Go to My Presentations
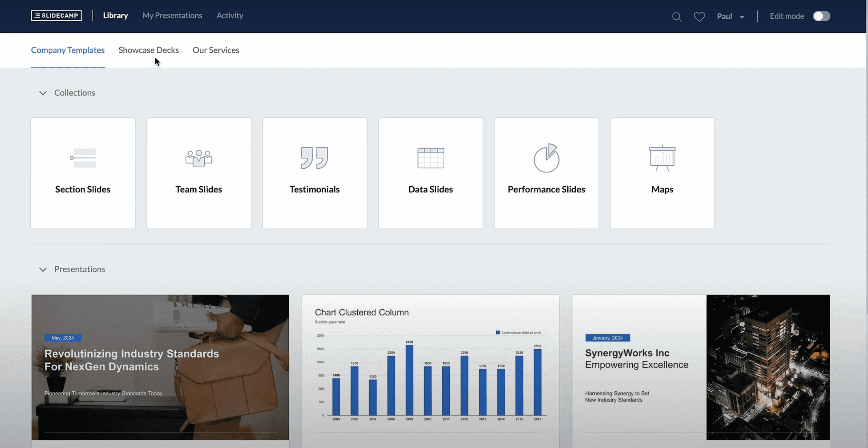The height and width of the screenshot is (448, 868). point(172,15)
